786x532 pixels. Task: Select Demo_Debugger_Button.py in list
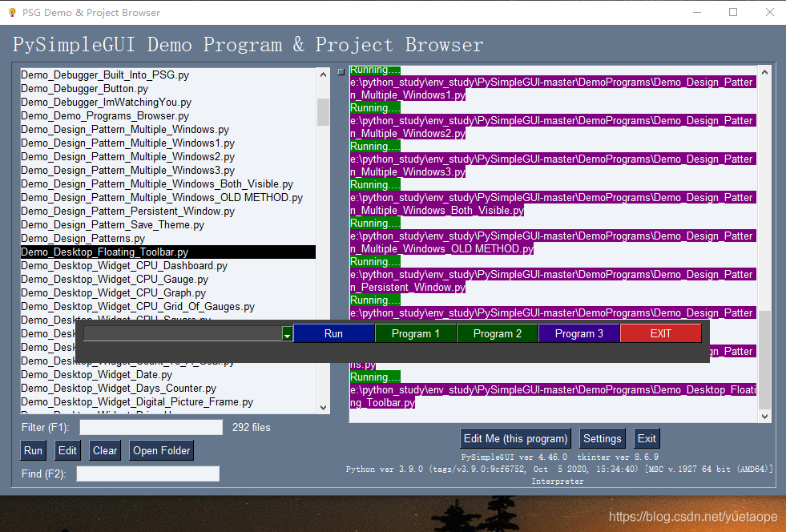click(x=168, y=89)
